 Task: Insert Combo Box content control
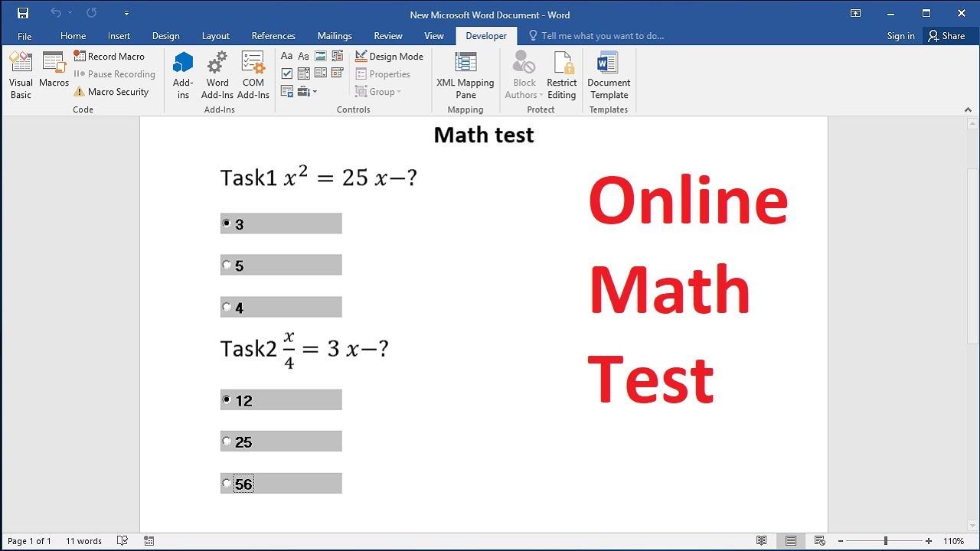[304, 74]
